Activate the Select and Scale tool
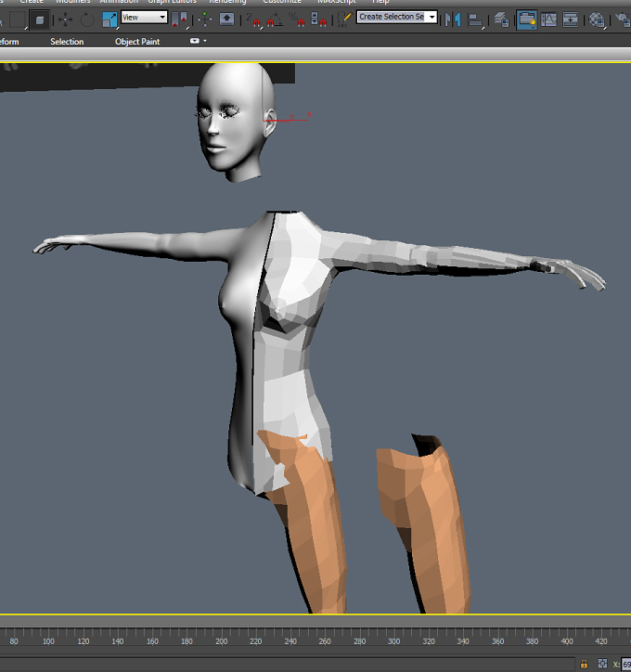The image size is (631, 672). 109,19
